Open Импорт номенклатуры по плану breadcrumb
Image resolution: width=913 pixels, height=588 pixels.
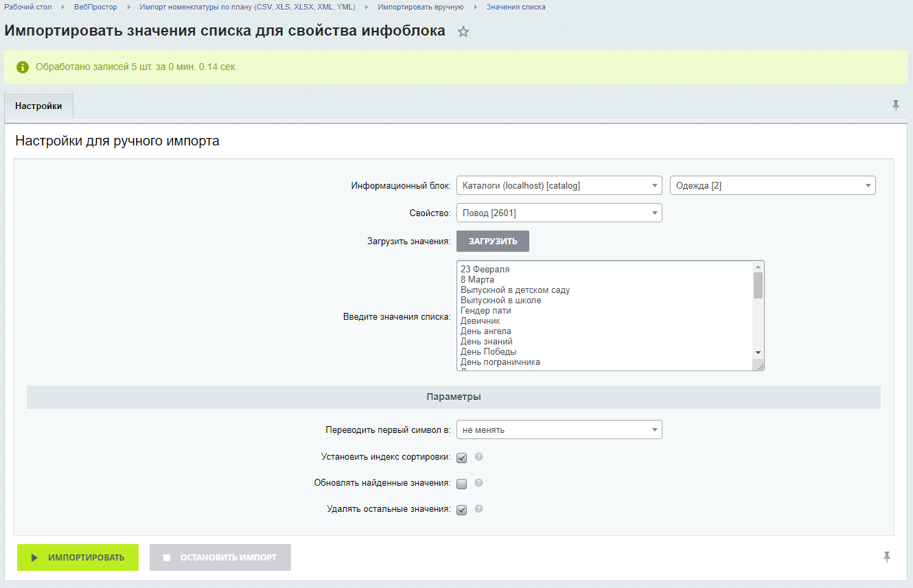pyautogui.click(x=247, y=7)
